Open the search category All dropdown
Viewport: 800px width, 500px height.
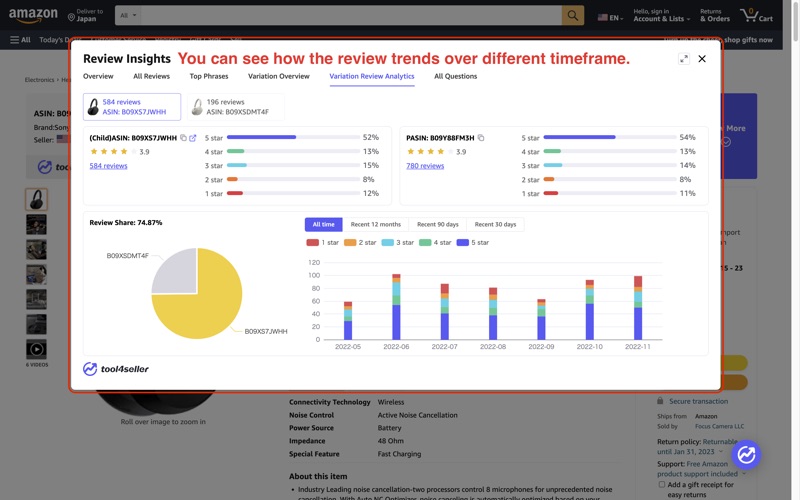(x=128, y=15)
